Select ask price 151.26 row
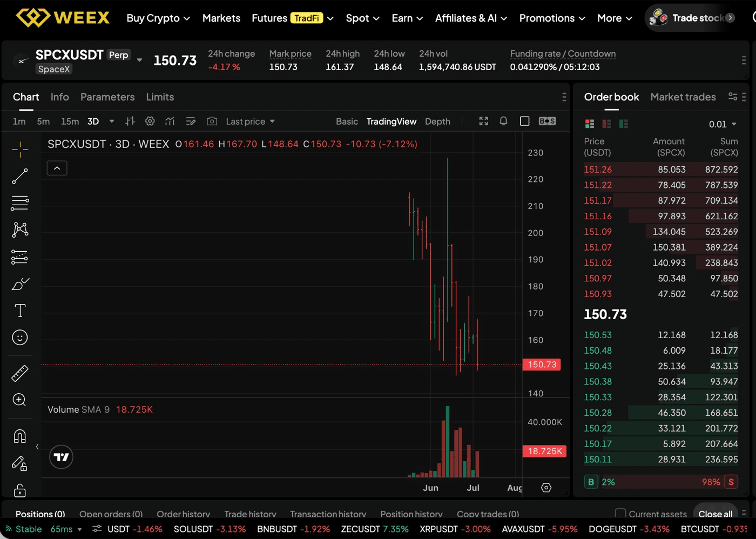 (661, 169)
